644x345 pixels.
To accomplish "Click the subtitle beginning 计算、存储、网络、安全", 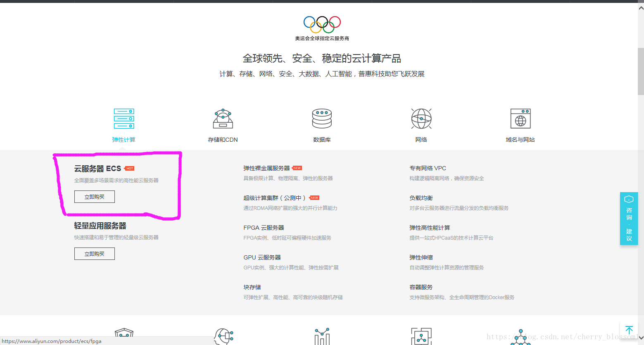I will coord(322,74).
